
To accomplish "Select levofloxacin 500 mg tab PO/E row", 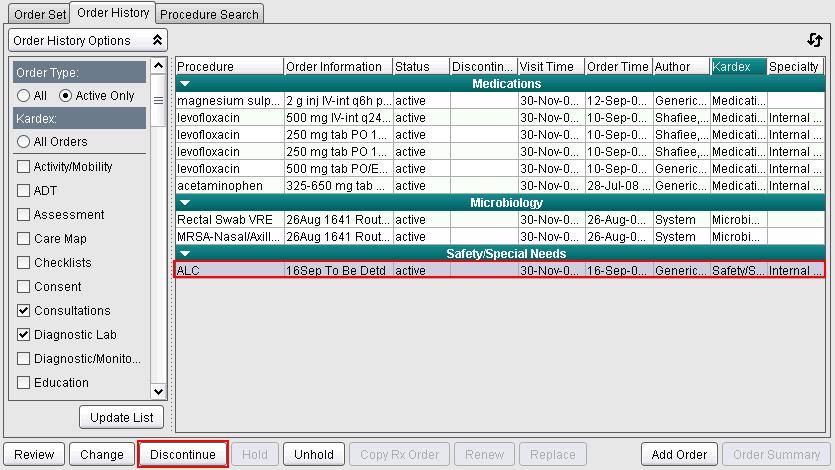I will click(x=500, y=169).
